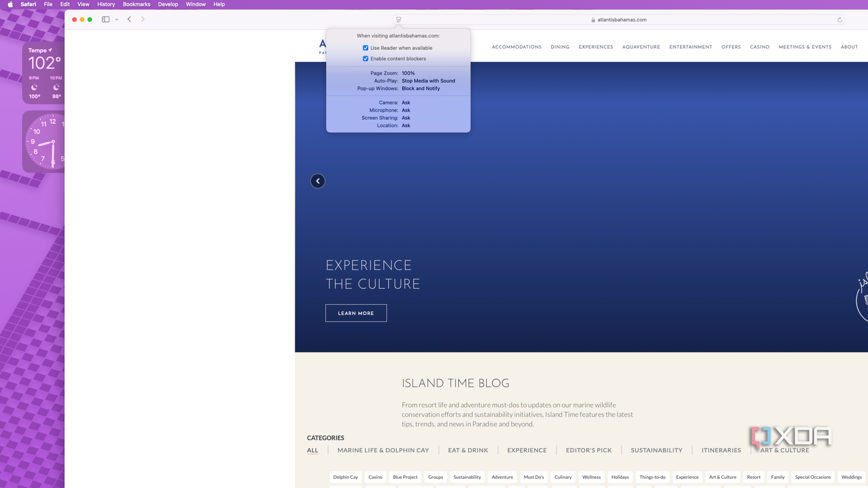Select the Weddings tag

pyautogui.click(x=851, y=477)
